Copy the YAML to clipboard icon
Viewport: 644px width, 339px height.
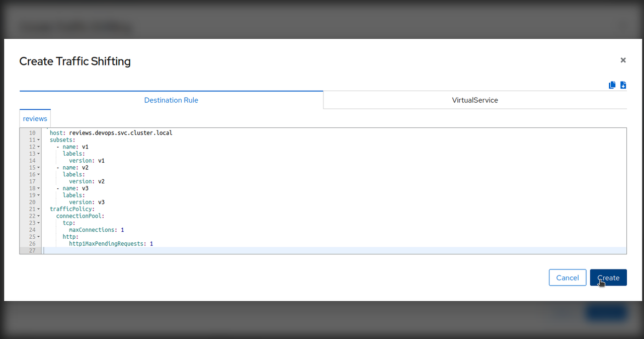pos(612,85)
